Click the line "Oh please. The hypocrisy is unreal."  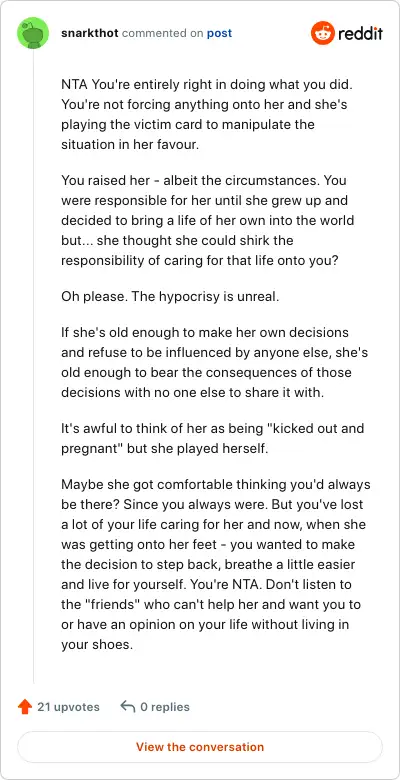[x=171, y=297]
